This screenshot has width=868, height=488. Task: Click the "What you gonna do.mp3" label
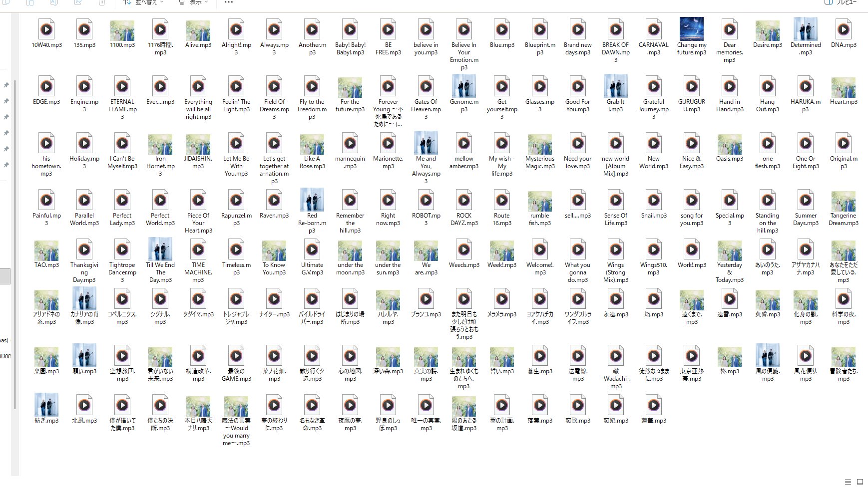(578, 272)
